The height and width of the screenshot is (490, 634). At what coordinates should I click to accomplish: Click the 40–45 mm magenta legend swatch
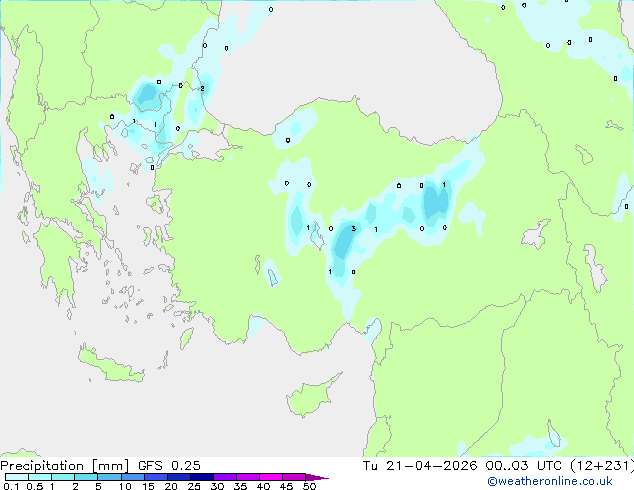point(271,477)
